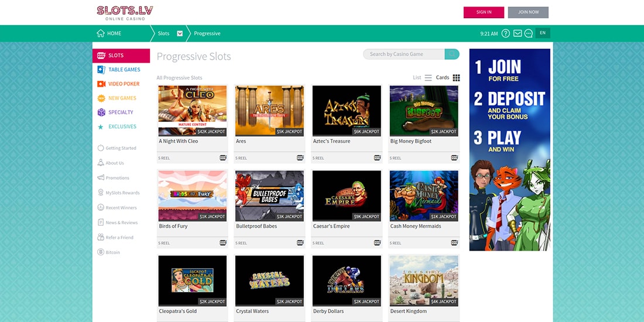Screen dimensions: 644x322
Task: Open the Derby Dollars game thumbnail
Action: [347, 281]
